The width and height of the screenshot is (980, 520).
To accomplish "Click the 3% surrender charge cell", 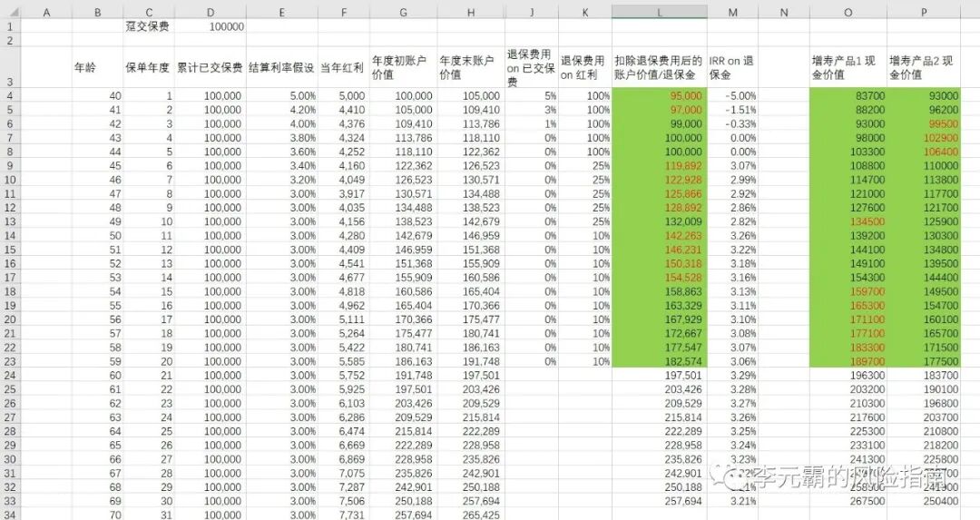I will pos(531,110).
